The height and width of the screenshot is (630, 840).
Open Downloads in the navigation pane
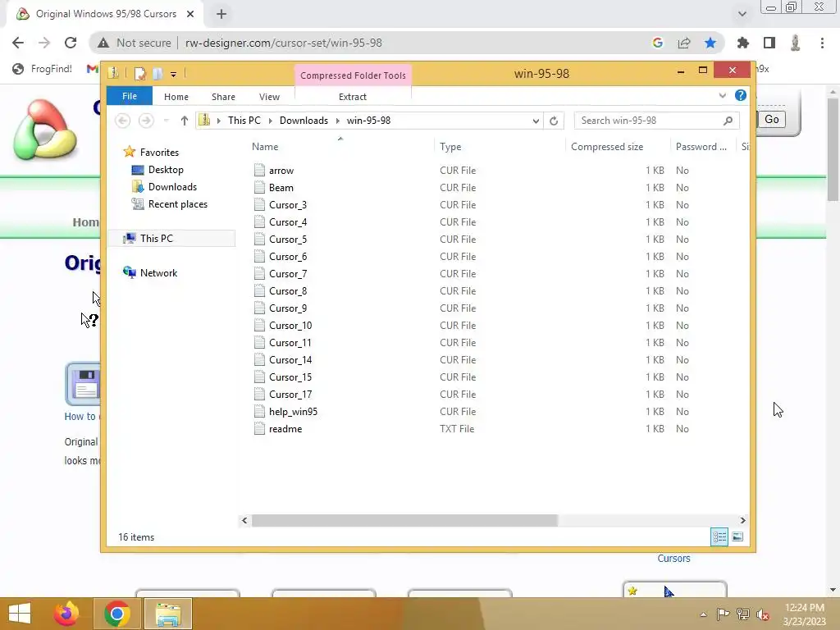pos(172,187)
